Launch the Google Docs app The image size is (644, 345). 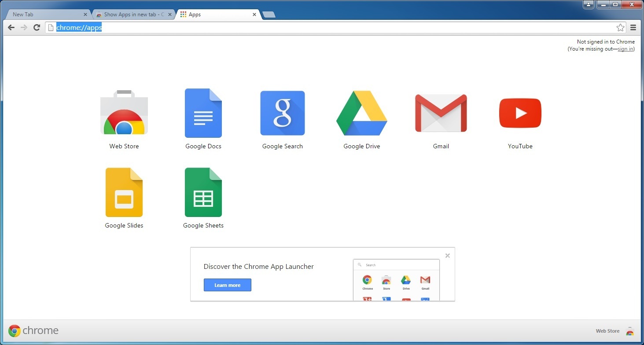[203, 113]
